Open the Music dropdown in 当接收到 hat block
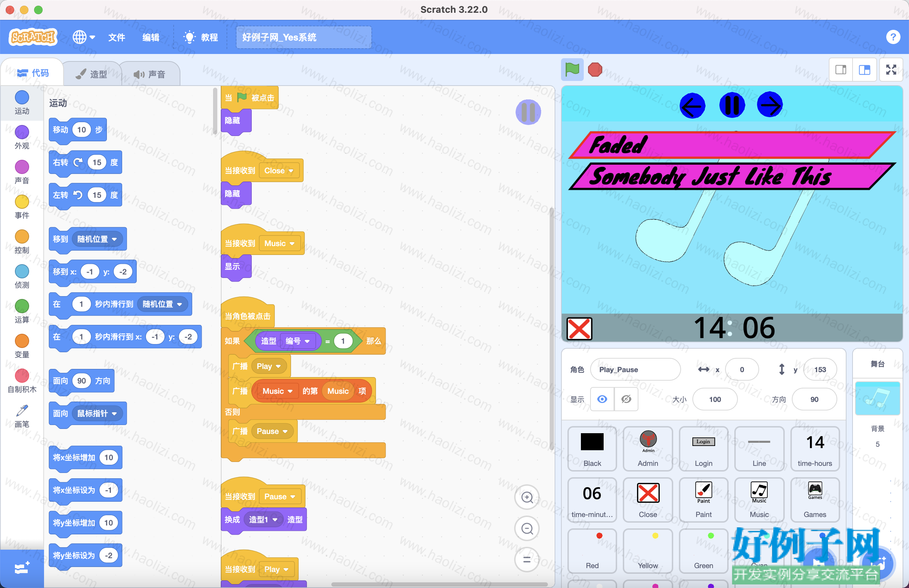 (279, 243)
